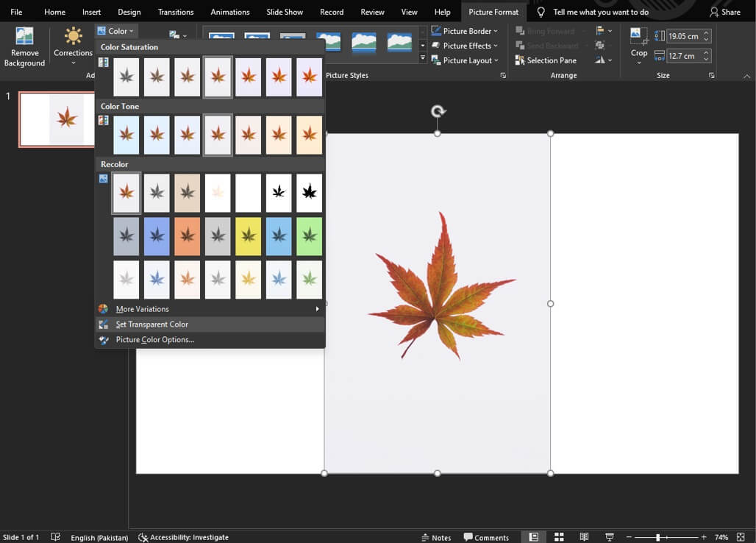Choose Set Transparent Color

[152, 324]
